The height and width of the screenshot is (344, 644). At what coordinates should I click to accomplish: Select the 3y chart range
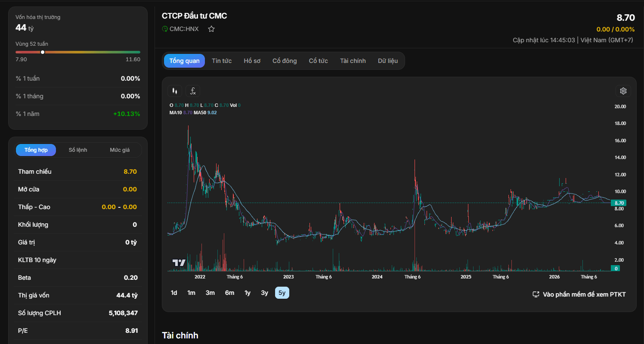click(264, 293)
